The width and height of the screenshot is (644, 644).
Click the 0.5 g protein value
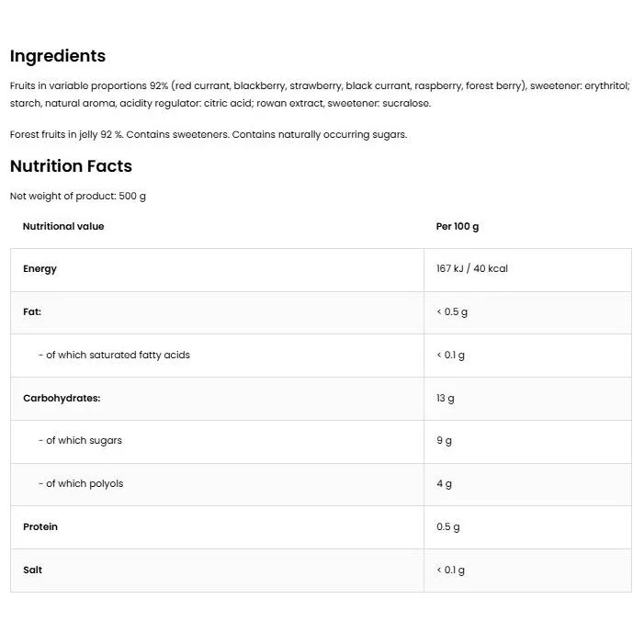(448, 527)
